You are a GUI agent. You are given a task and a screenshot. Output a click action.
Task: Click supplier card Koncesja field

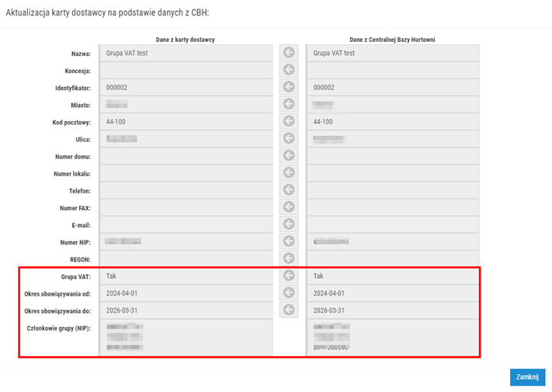[x=186, y=70]
